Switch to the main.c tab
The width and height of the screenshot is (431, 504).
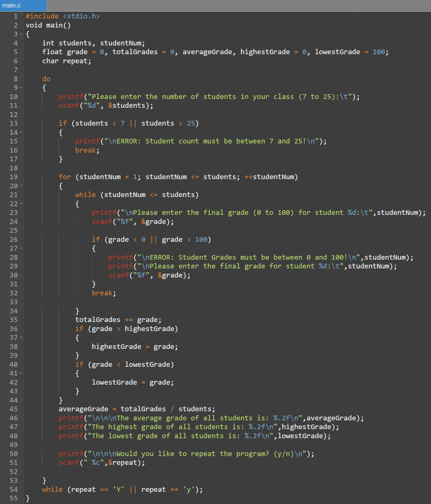tap(23, 6)
